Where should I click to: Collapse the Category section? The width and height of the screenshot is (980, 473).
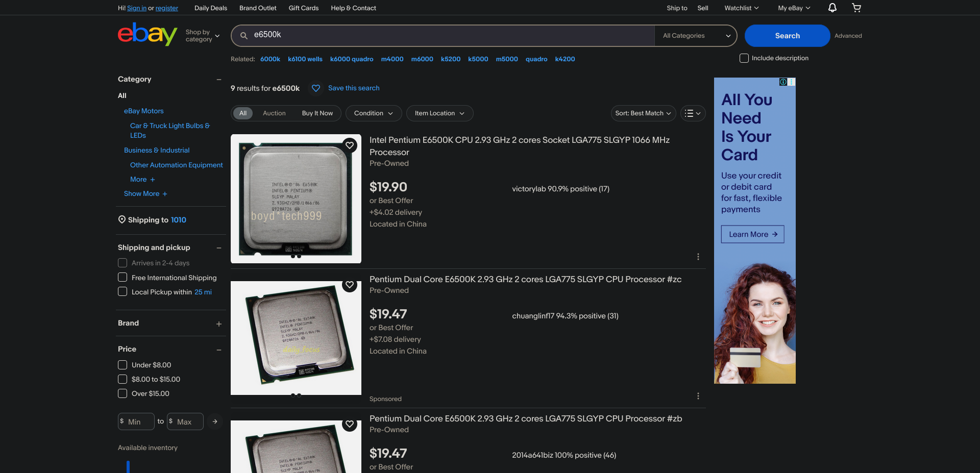(x=219, y=80)
